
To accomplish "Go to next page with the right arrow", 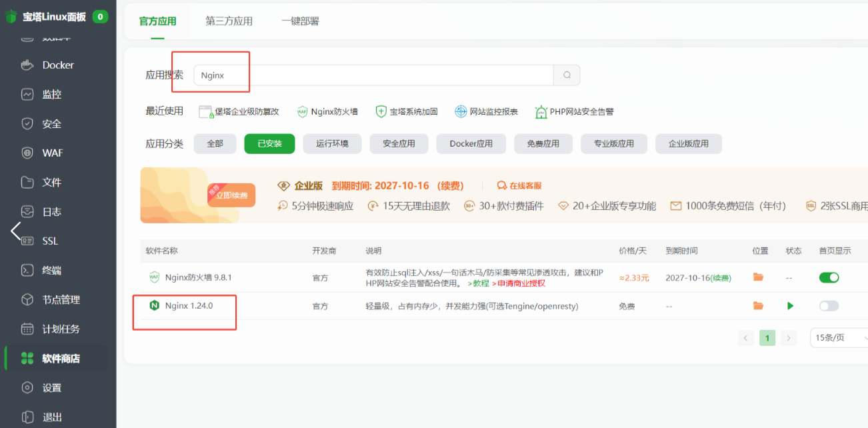I will pyautogui.click(x=789, y=338).
